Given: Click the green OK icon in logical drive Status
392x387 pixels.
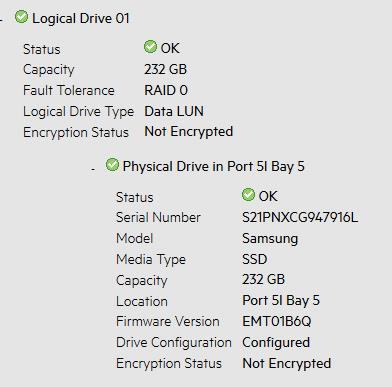Looking at the screenshot, I should click(150, 47).
